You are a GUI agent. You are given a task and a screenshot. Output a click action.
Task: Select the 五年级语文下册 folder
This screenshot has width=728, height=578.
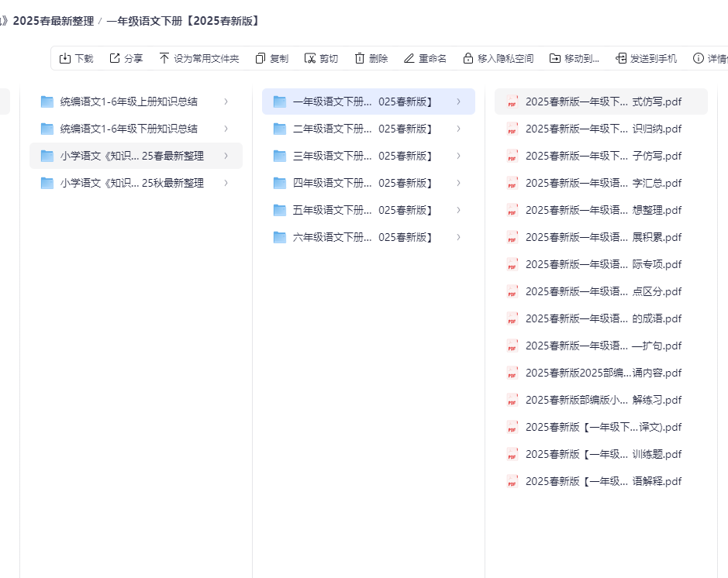[363, 210]
